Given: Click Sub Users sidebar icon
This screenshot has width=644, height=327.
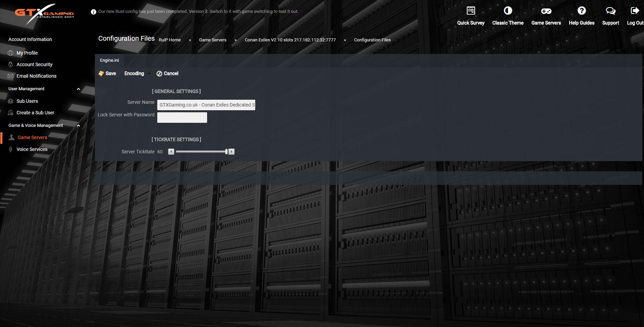Looking at the screenshot, I should pos(11,101).
